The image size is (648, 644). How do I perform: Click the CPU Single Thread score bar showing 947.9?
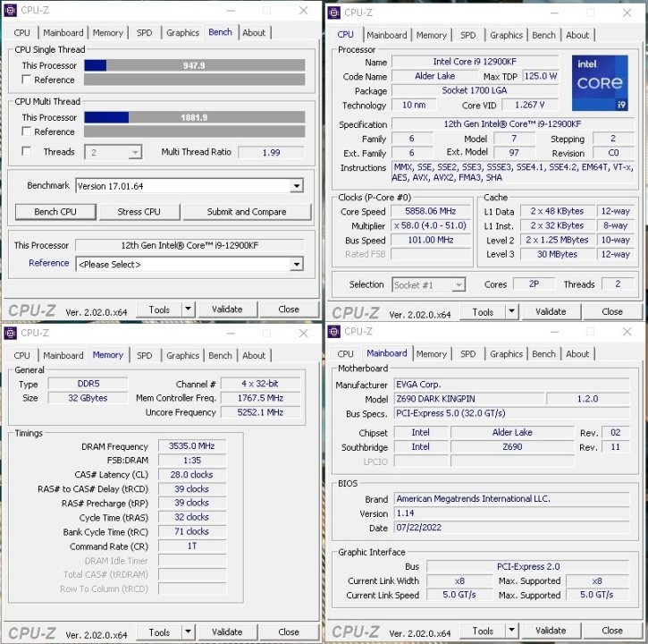pyautogui.click(x=194, y=65)
